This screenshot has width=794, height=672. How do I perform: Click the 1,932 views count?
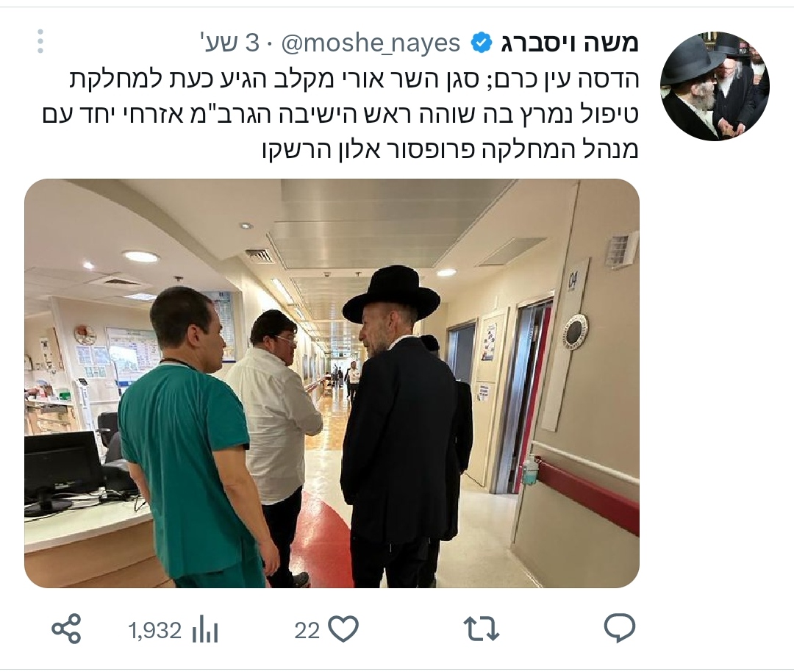pos(154,631)
